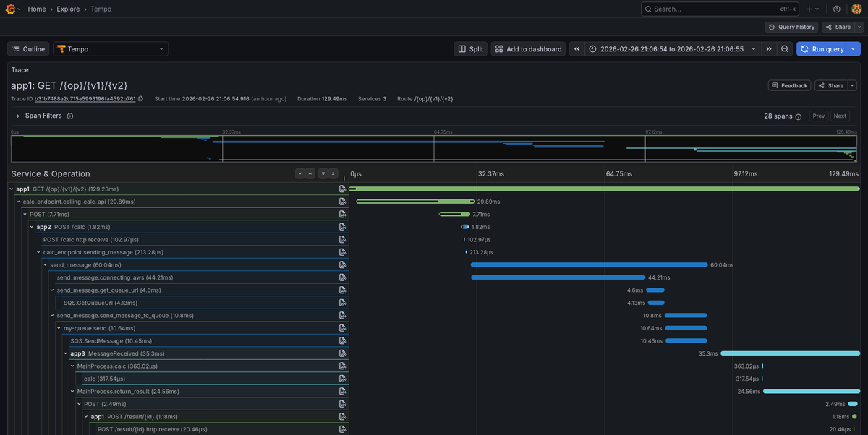Jump to next matching span with Next
The height and width of the screenshot is (435, 868).
pos(840,116)
